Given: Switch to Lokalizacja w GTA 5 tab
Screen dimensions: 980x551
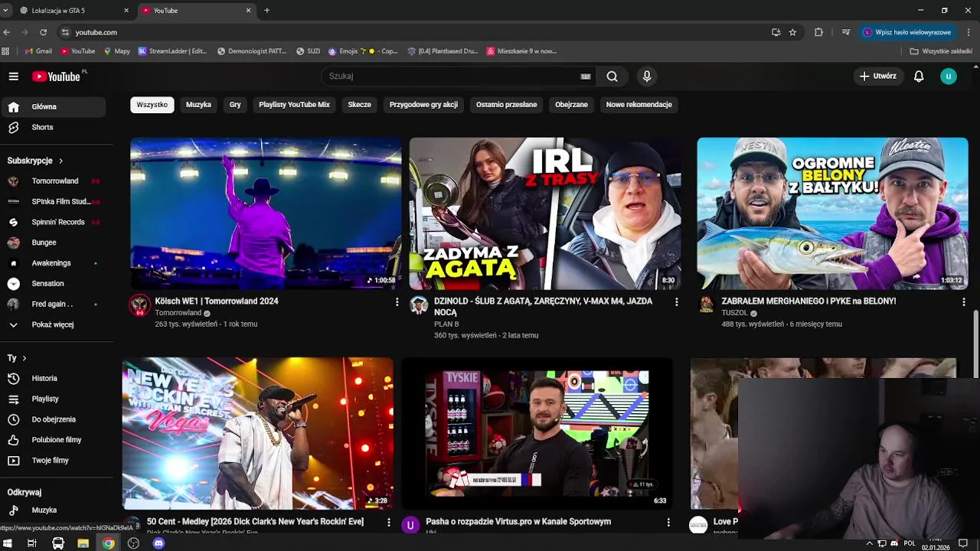Looking at the screenshot, I should tap(74, 11).
